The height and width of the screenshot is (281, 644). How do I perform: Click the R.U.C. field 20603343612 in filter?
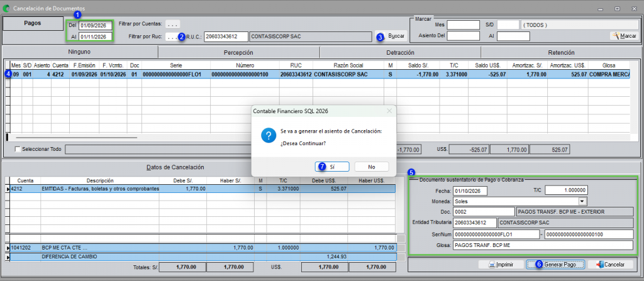point(226,36)
